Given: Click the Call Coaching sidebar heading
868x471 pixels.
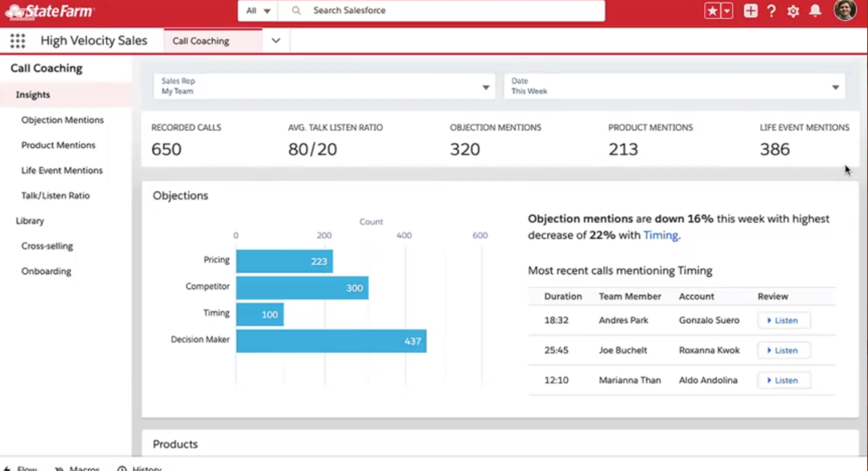Looking at the screenshot, I should tap(47, 68).
